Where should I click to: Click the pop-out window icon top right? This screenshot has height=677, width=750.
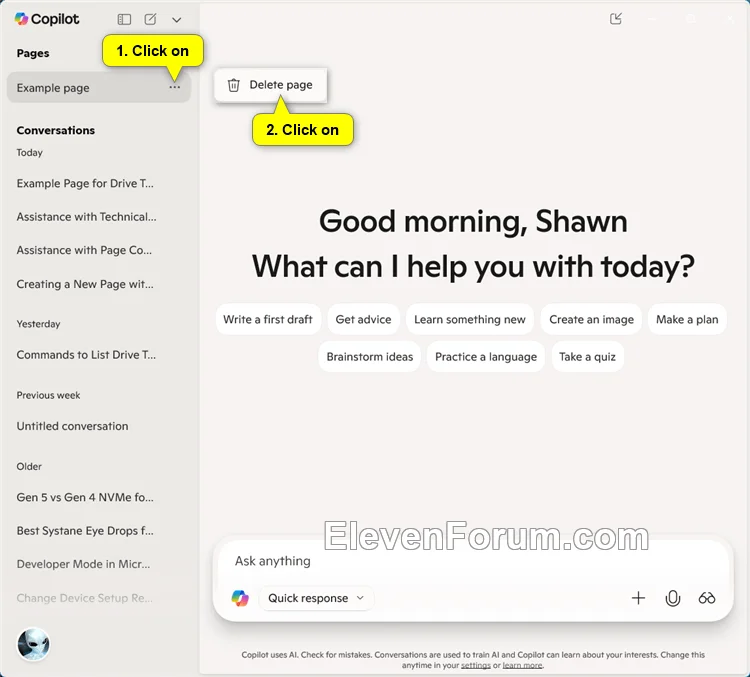pos(616,19)
